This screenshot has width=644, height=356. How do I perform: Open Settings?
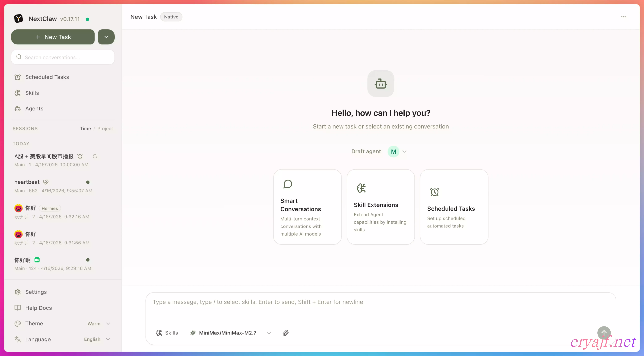63,292
